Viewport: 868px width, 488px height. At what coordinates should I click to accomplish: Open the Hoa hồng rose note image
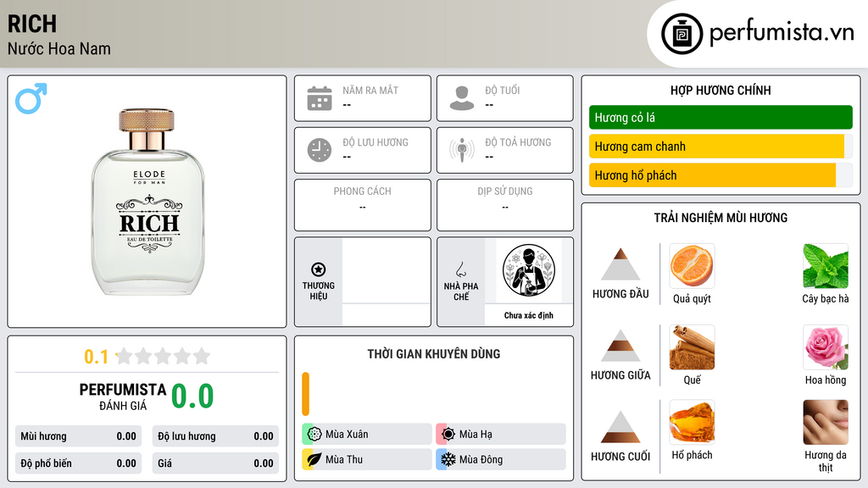click(826, 347)
